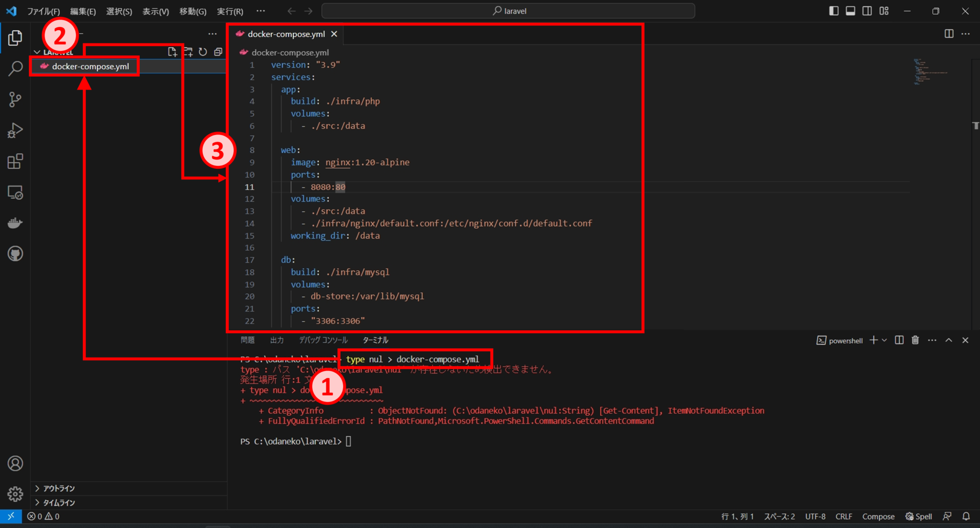
Task: Select the Docker icon in the activity bar
Action: pyautogui.click(x=15, y=222)
